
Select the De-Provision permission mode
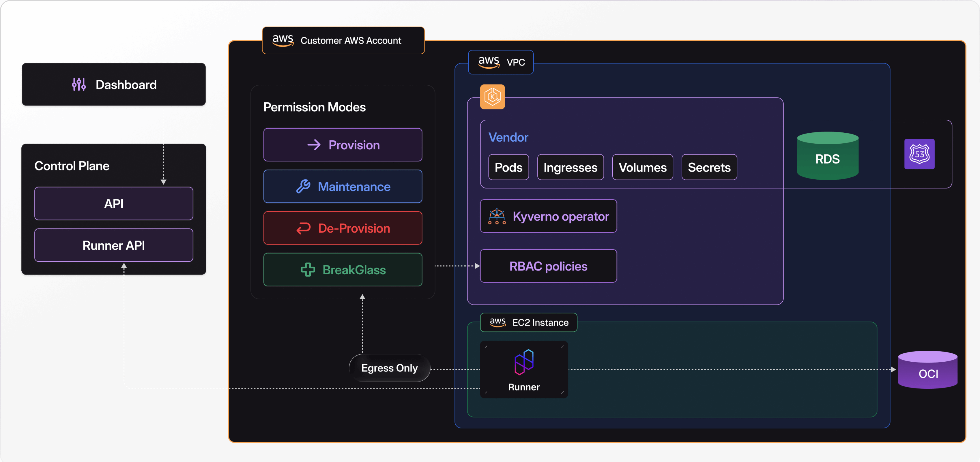(342, 228)
